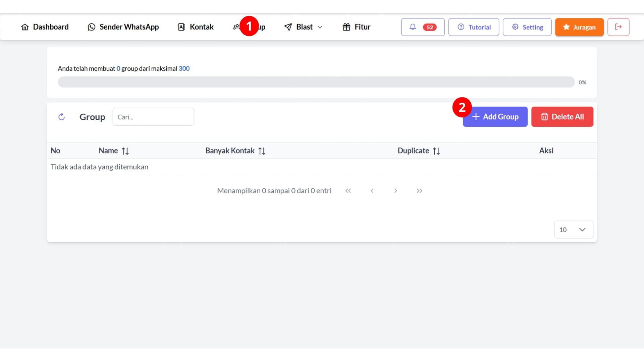Screen dimensions: 644x362
Task: Click the paper plane Blast icon
Action: (288, 27)
